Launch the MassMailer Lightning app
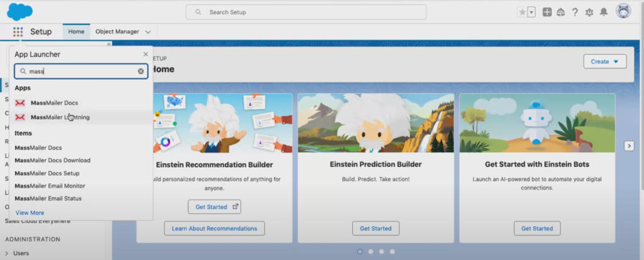Viewport: 644px width, 260px height. click(60, 117)
